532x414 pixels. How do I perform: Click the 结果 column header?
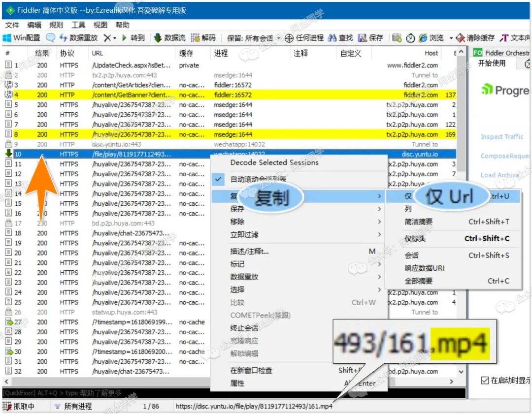point(42,53)
